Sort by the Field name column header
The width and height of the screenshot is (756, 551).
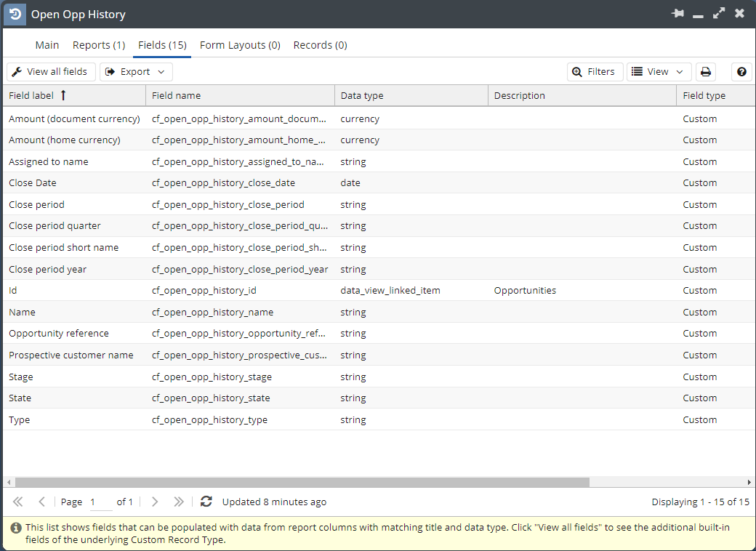pyautogui.click(x=240, y=95)
